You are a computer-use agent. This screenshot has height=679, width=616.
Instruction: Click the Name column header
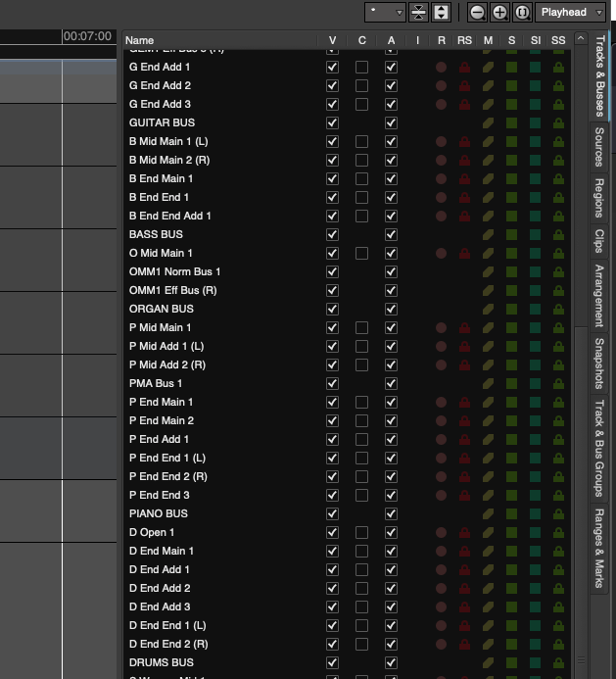click(x=141, y=40)
